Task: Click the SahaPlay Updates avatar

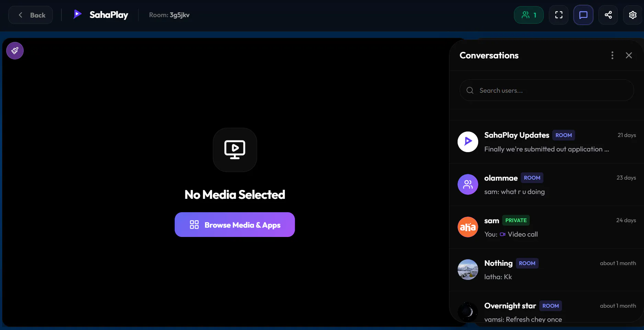Action: tap(468, 142)
